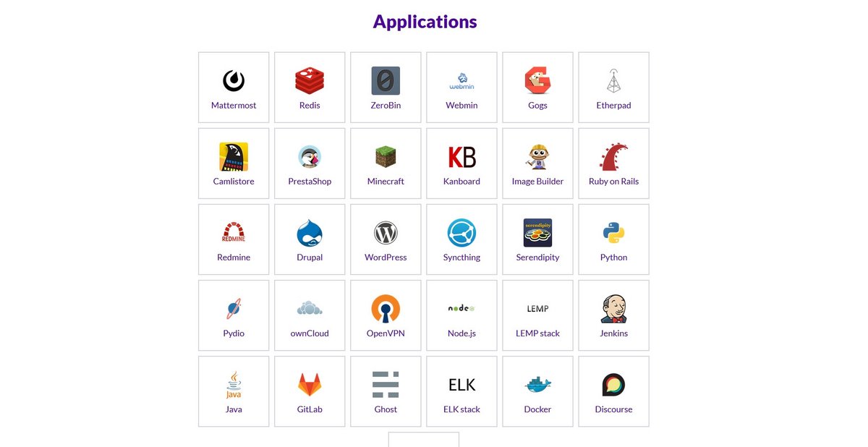This screenshot has height=447, width=868.
Task: Click the ZeroBin zero icon
Action: [386, 81]
